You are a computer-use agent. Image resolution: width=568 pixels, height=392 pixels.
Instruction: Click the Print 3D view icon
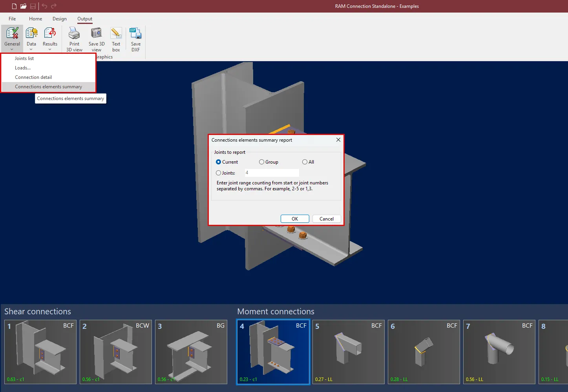(x=74, y=33)
